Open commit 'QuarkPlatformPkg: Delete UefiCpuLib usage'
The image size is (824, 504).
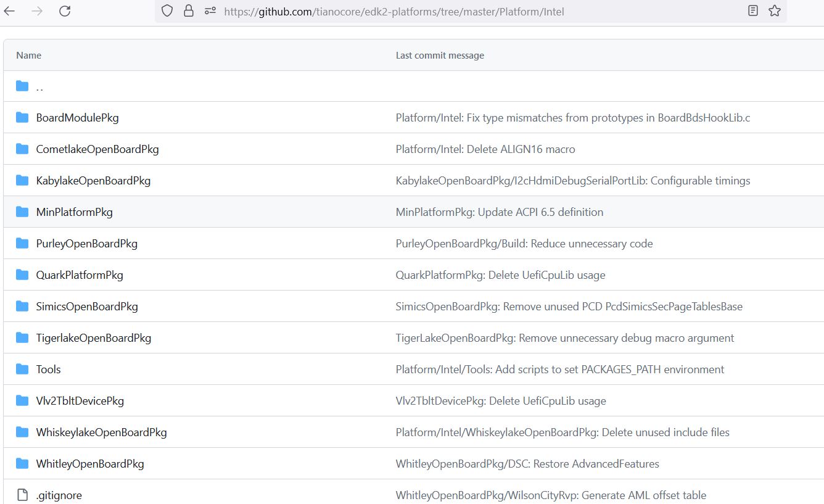[x=500, y=275]
